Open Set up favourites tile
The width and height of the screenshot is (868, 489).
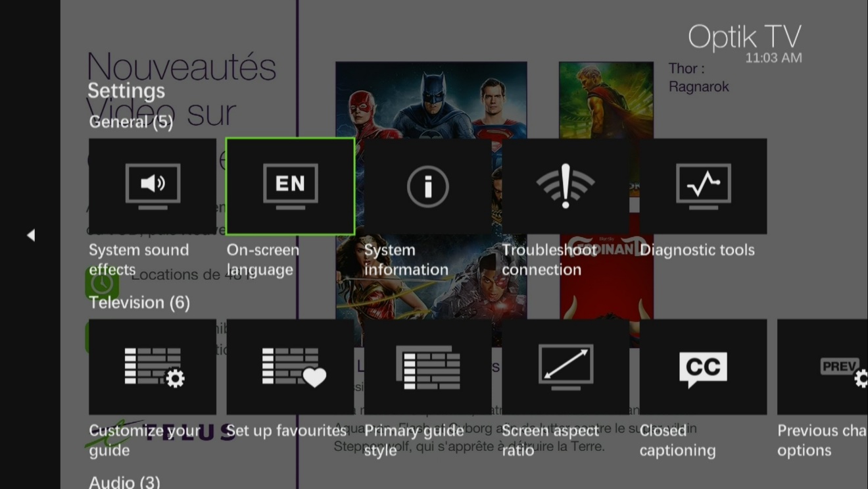pyautogui.click(x=290, y=367)
